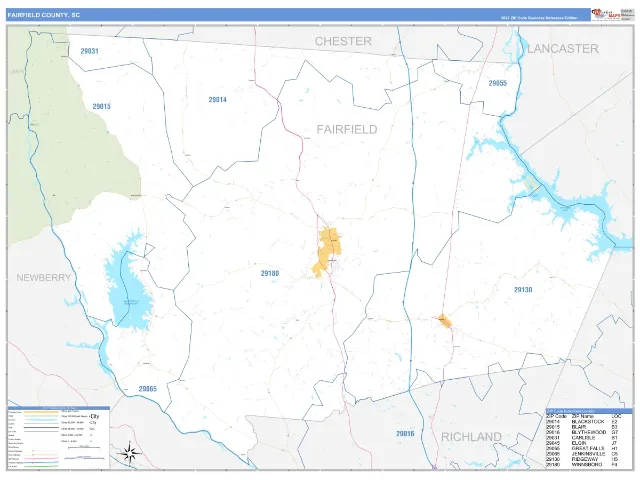This screenshot has width=640, height=480.
Task: Click the ELGIN row in the ZIP table
Action: pos(582,443)
